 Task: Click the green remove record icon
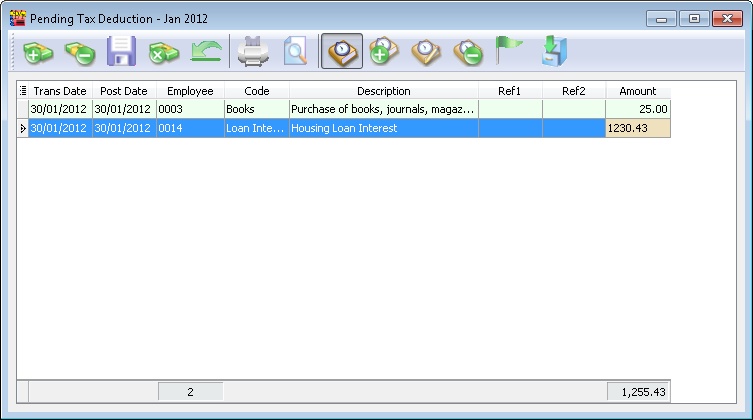[79, 51]
